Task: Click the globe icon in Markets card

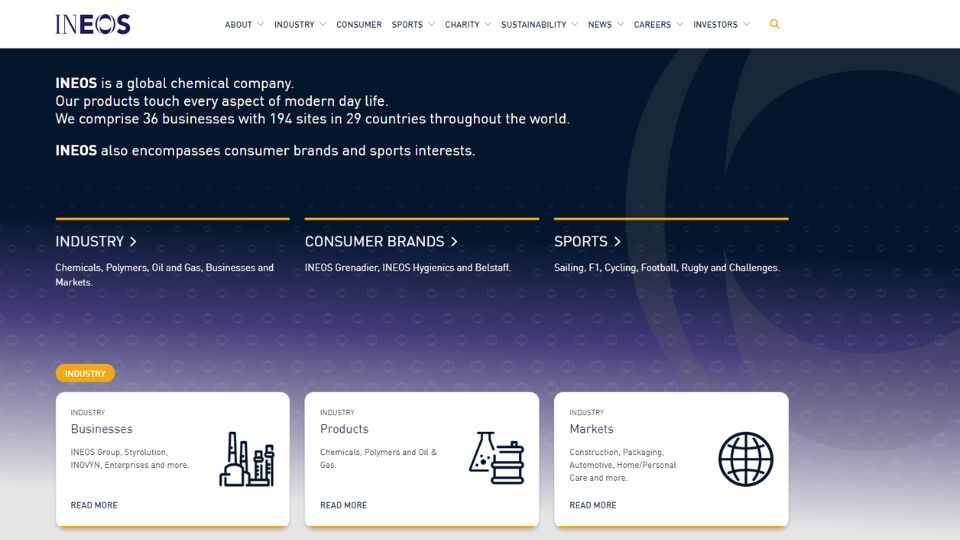Action: pyautogui.click(x=745, y=459)
